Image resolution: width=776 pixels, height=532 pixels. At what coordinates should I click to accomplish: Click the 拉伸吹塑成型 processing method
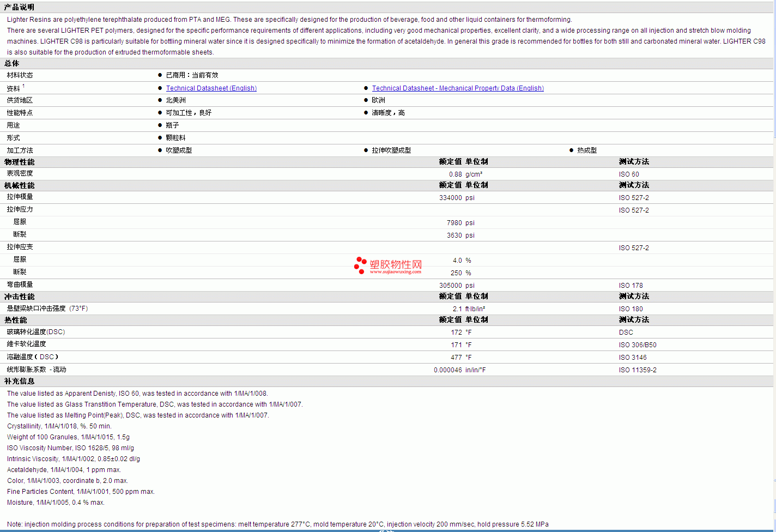[391, 150]
